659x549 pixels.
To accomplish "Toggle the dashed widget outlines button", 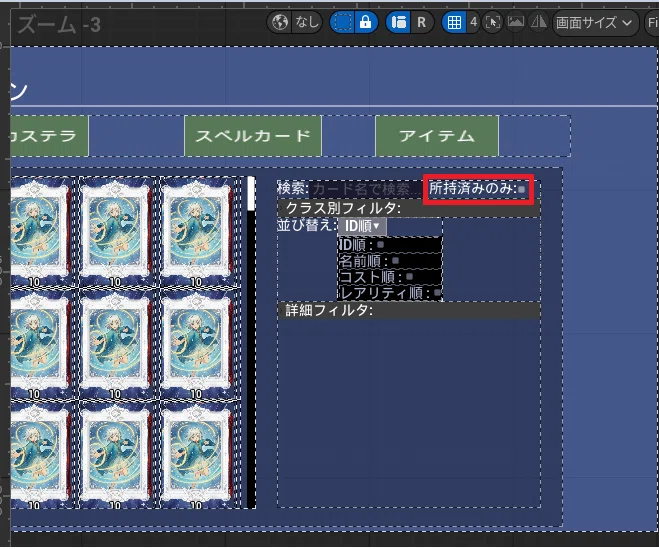I will coord(343,22).
